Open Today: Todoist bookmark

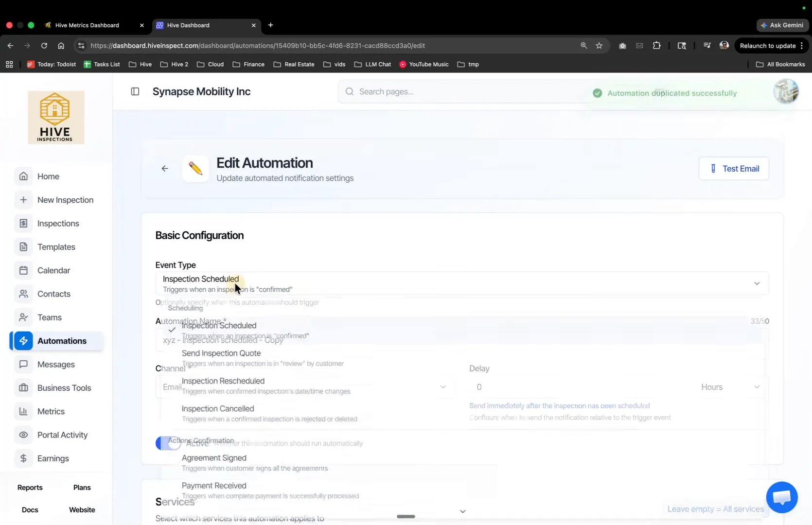pyautogui.click(x=52, y=64)
